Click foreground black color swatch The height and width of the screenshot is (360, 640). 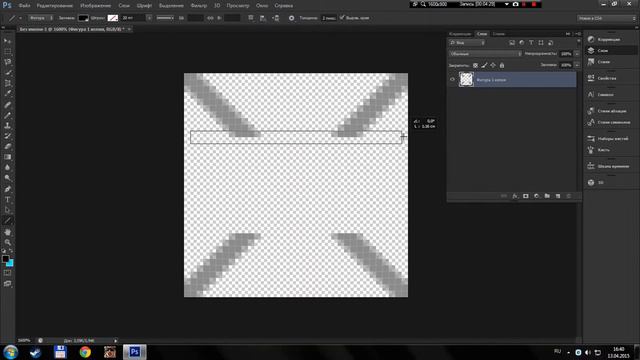(5, 259)
